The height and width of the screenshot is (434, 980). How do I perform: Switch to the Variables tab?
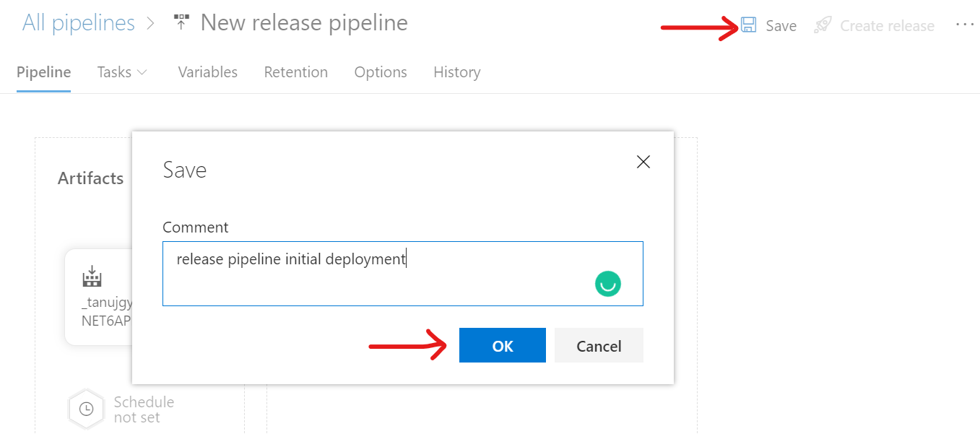tap(207, 71)
